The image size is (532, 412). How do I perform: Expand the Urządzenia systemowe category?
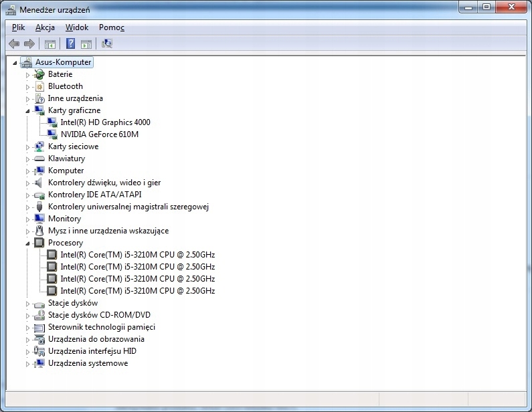click(x=28, y=364)
